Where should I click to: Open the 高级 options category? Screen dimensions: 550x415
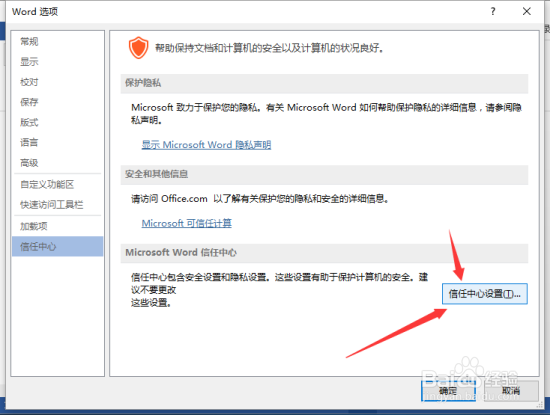point(57,163)
